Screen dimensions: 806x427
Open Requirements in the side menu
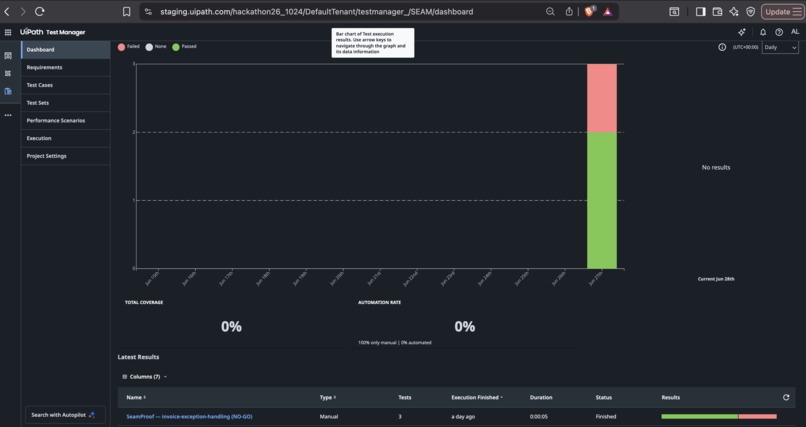65,67
